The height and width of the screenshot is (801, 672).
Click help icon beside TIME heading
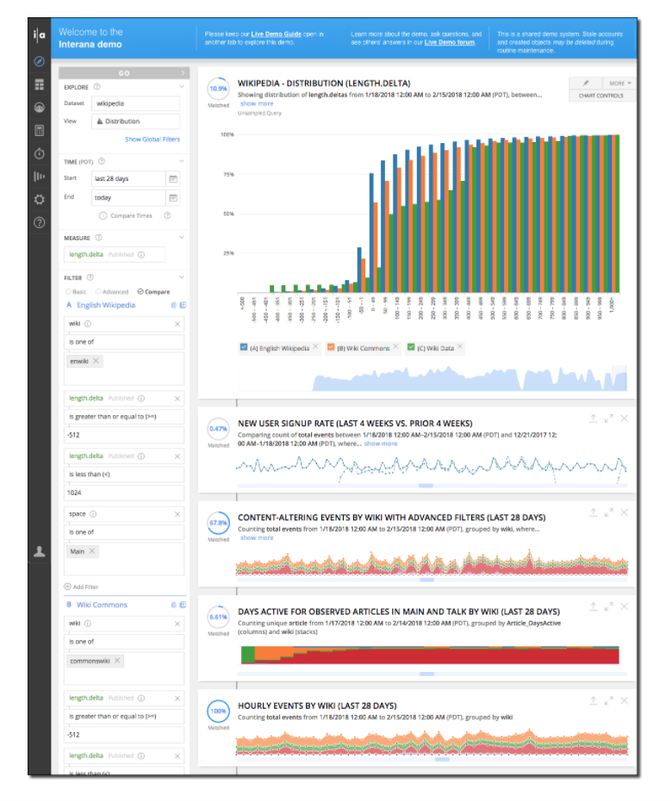[x=102, y=161]
